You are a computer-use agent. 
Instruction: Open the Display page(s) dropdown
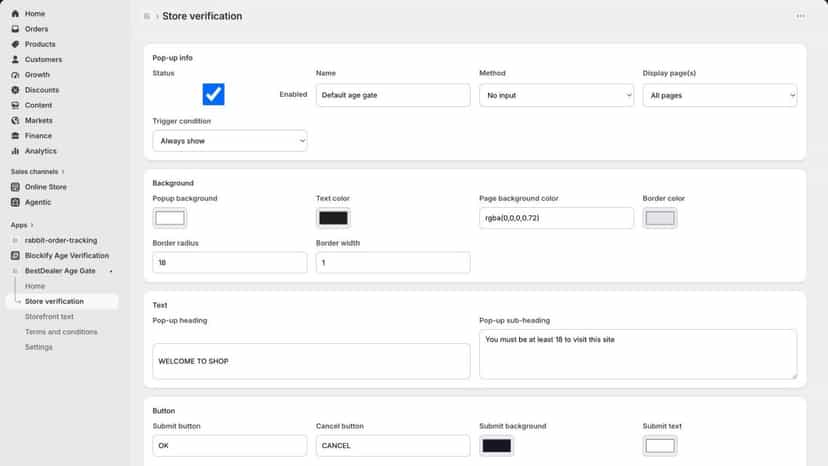719,96
